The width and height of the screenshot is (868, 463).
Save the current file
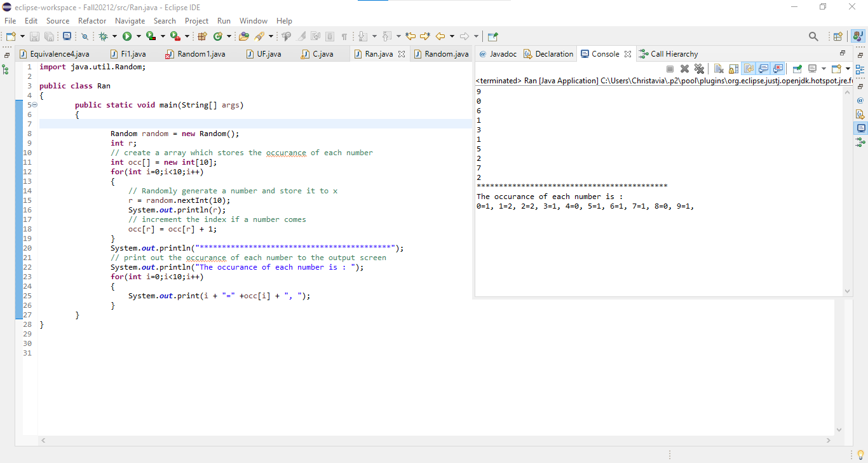pos(34,36)
